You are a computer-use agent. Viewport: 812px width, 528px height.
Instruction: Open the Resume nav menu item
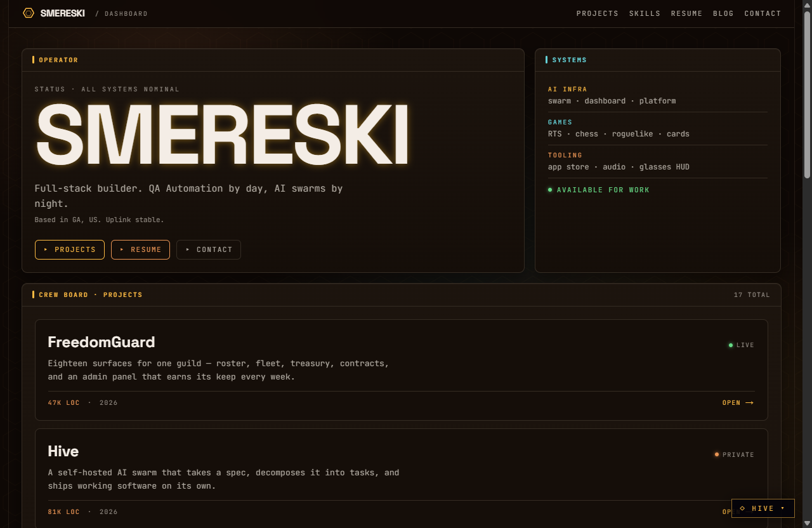point(686,13)
